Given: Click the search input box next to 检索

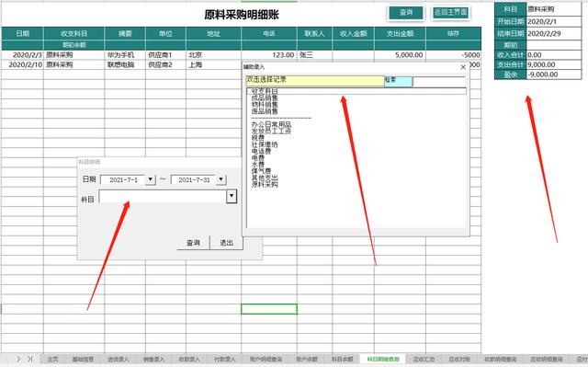Looking at the screenshot, I should pyautogui.click(x=439, y=81).
